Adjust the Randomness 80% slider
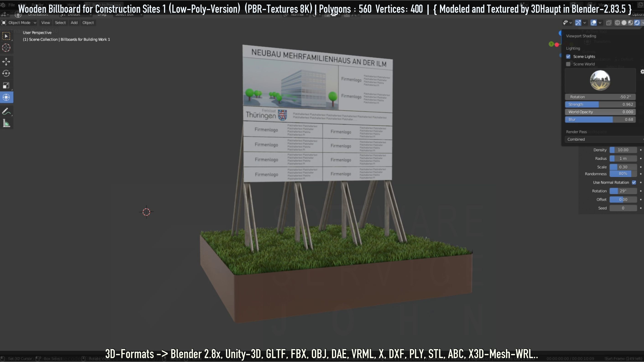Image resolution: width=644 pixels, height=362 pixels. pos(623,174)
